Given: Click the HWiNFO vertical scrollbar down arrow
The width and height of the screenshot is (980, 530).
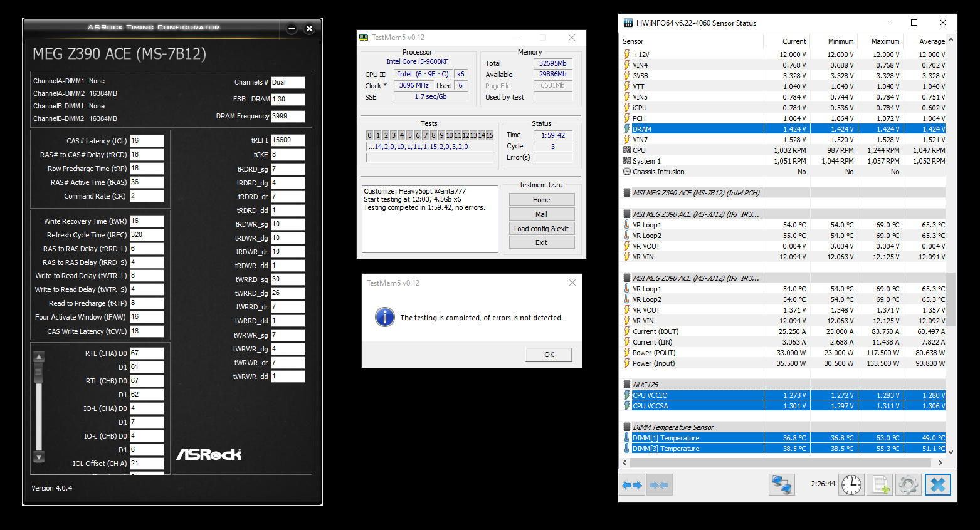Looking at the screenshot, I should (951, 452).
